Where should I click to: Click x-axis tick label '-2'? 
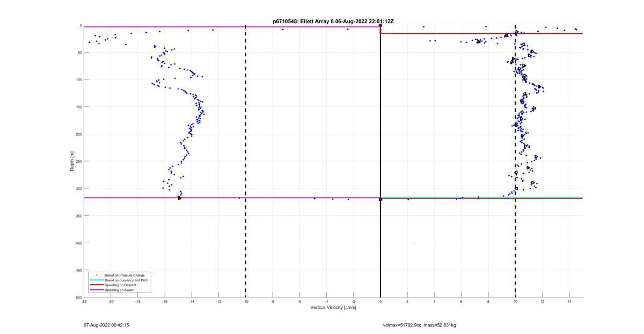coord(353,301)
